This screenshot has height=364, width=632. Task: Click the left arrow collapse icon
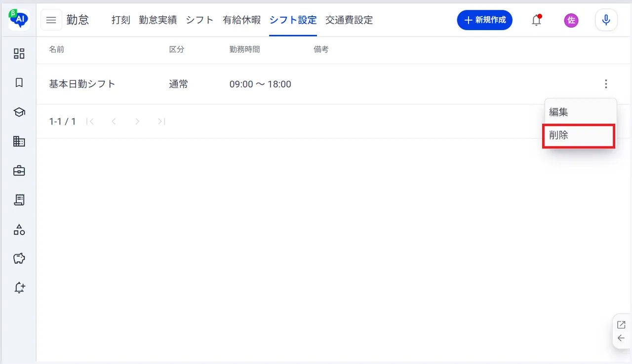(x=621, y=338)
